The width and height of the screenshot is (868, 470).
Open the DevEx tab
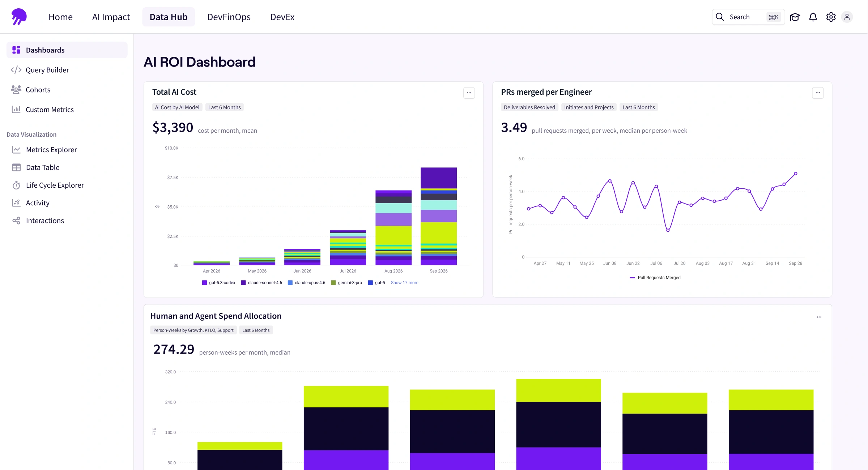click(x=282, y=17)
